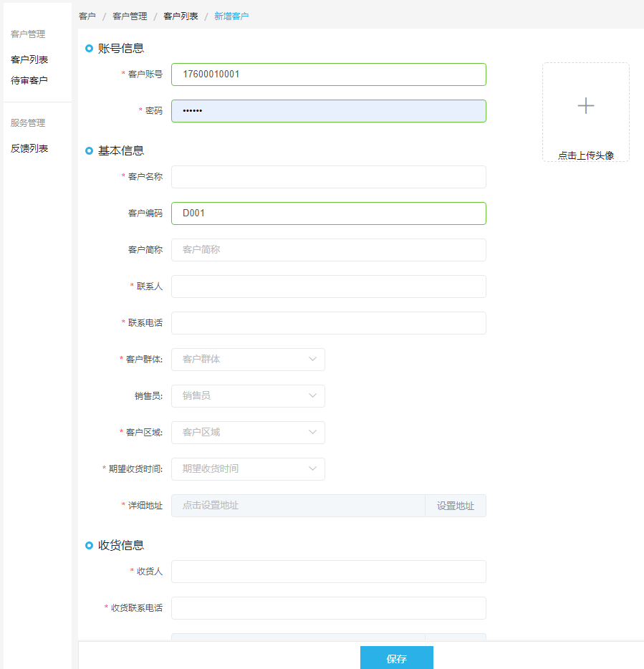
Task: Click the 设置地址 button
Action: (456, 506)
